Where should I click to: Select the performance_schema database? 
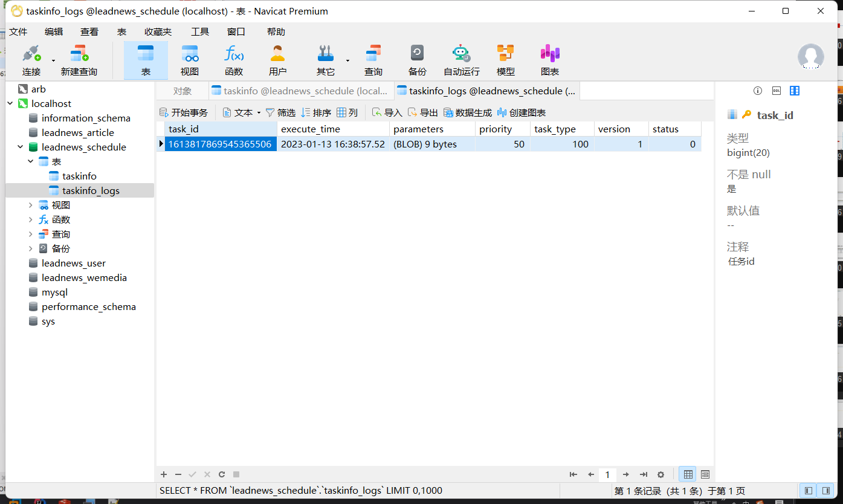click(89, 306)
